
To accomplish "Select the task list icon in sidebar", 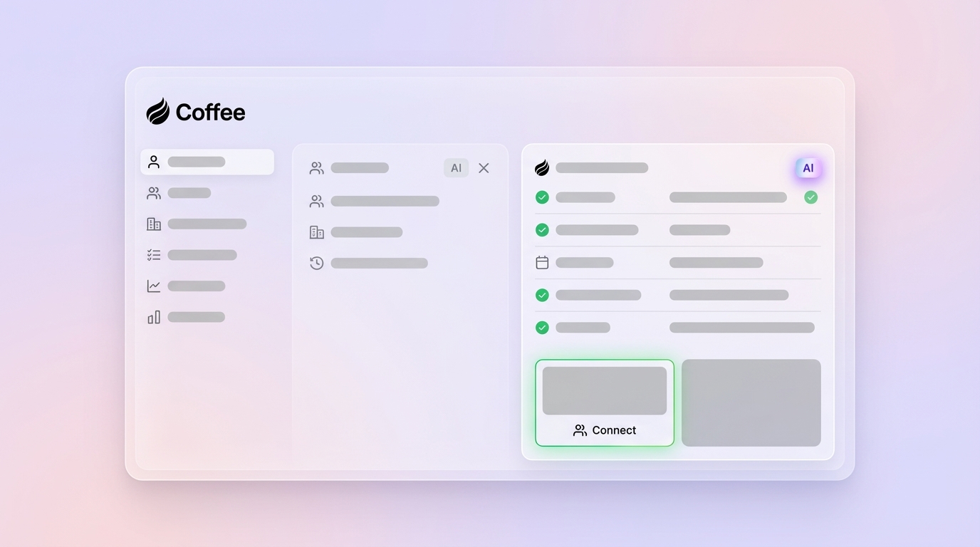I will (x=153, y=254).
